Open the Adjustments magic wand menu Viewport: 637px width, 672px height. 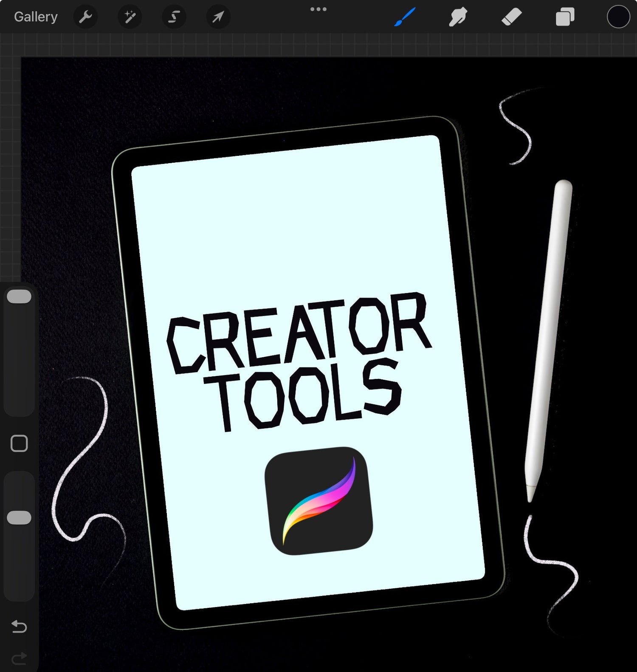pos(130,17)
